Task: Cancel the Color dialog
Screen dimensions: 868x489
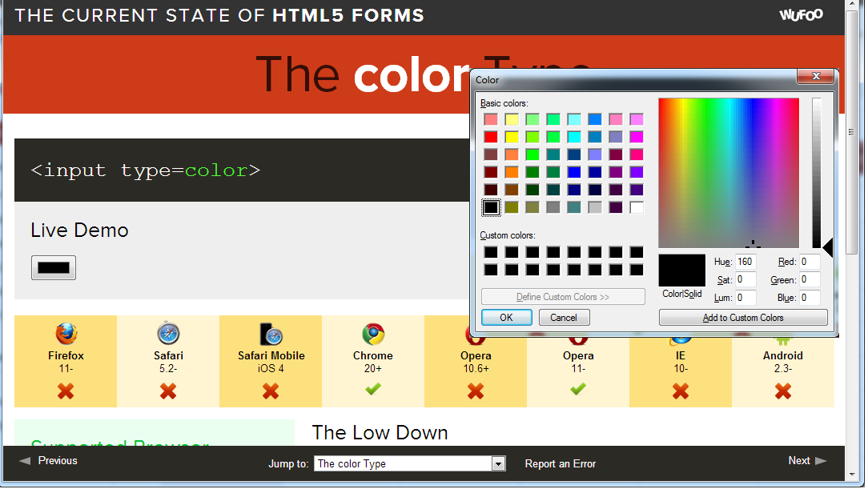Action: tap(564, 318)
